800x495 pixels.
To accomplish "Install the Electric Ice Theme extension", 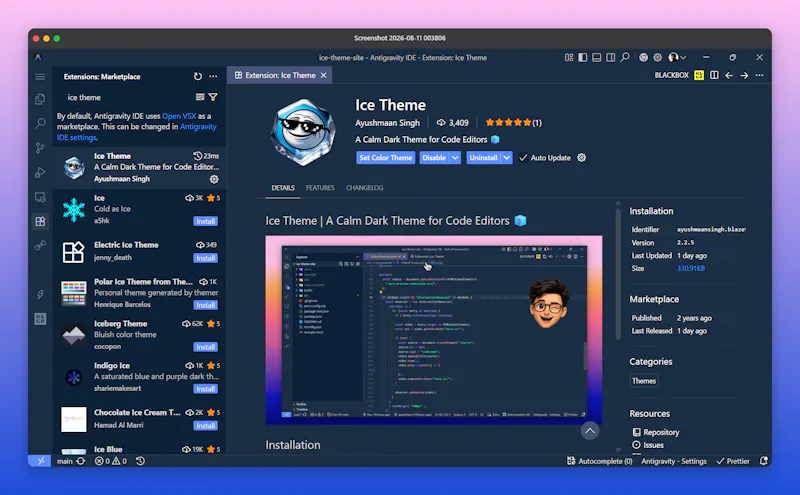I will [206, 258].
